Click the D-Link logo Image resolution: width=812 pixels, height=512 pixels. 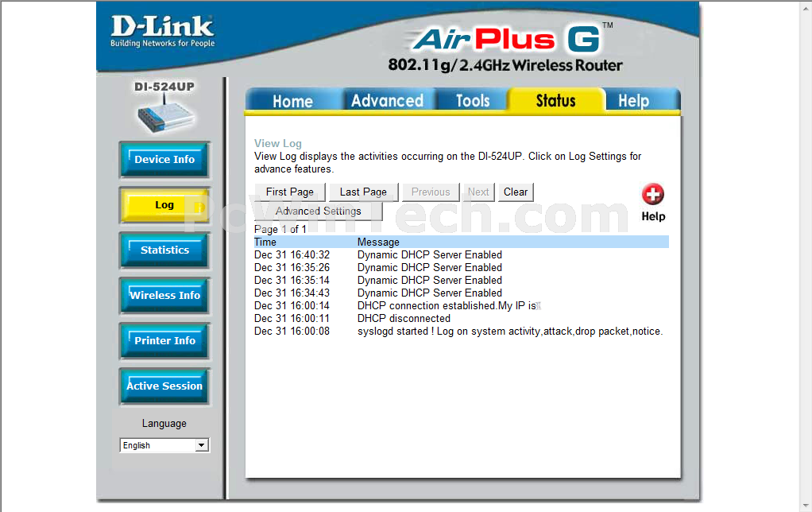162,31
